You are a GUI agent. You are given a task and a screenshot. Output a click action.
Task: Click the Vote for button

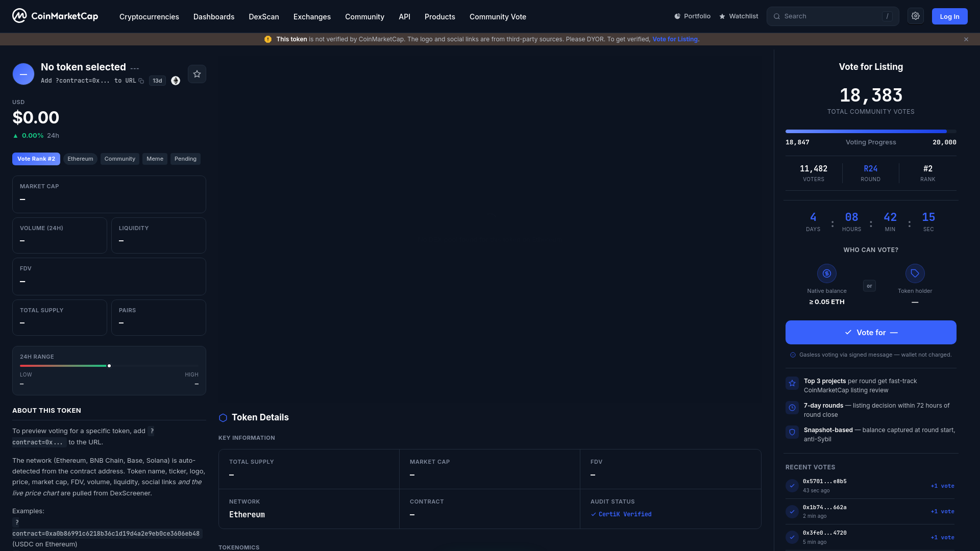[x=871, y=332]
